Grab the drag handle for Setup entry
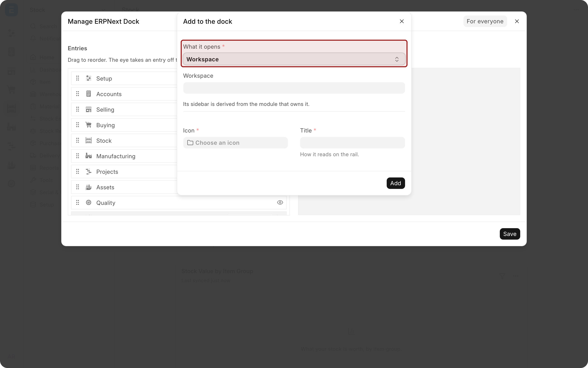 [78, 78]
